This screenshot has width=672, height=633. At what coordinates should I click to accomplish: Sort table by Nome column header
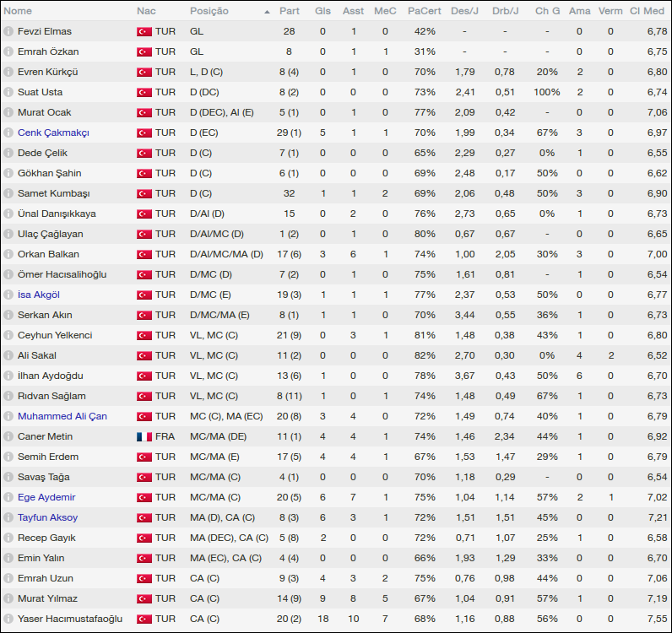(x=19, y=11)
